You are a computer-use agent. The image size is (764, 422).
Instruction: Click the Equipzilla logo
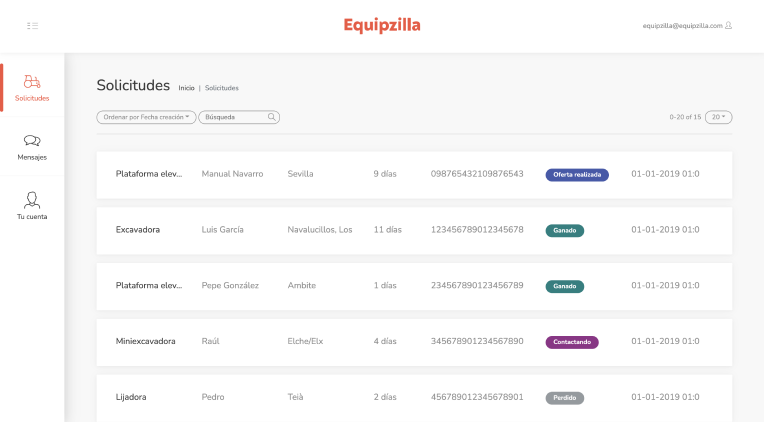point(382,25)
